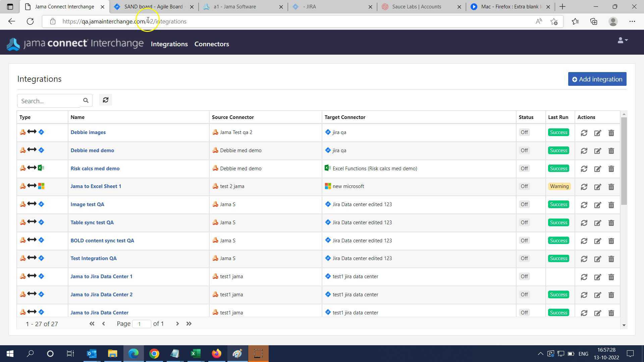
Task: Open the Windows Start menu
Action: click(x=10, y=354)
